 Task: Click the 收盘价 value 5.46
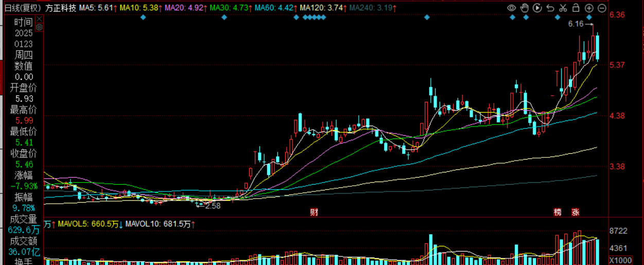tap(23, 164)
